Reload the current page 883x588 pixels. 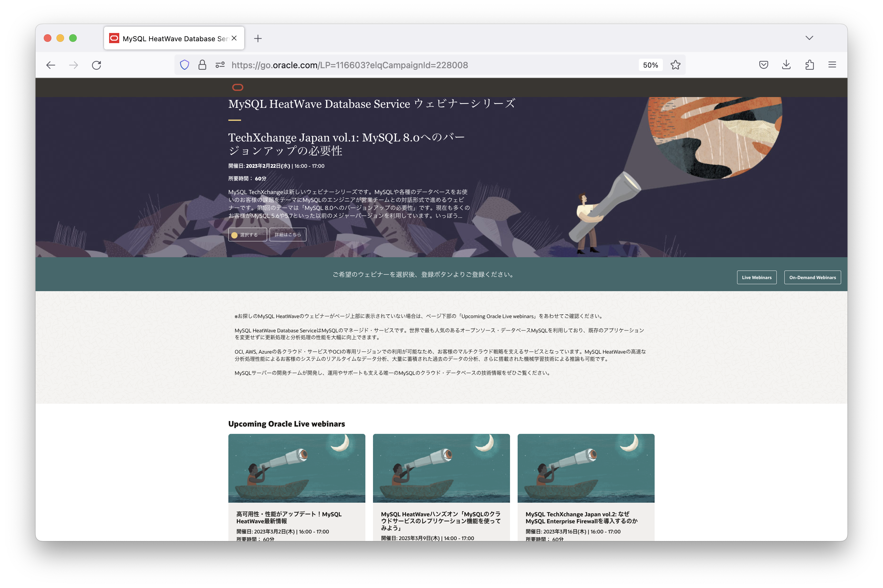point(96,65)
